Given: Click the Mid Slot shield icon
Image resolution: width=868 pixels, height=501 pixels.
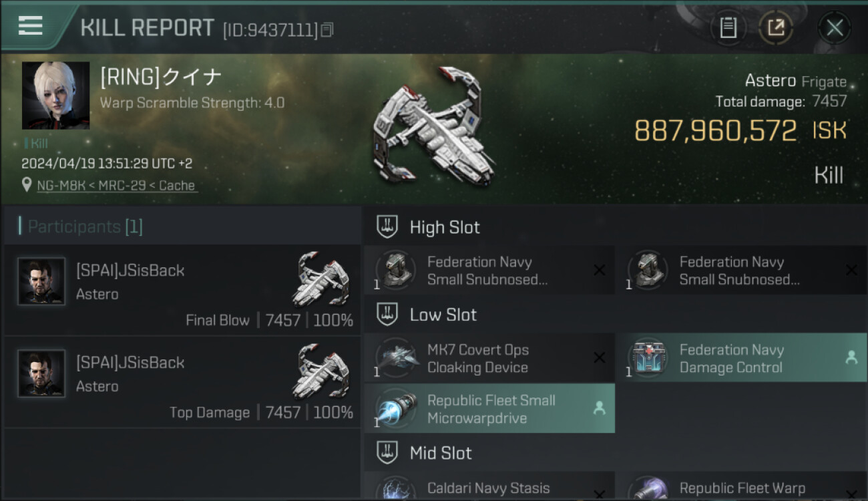Looking at the screenshot, I should coord(387,453).
